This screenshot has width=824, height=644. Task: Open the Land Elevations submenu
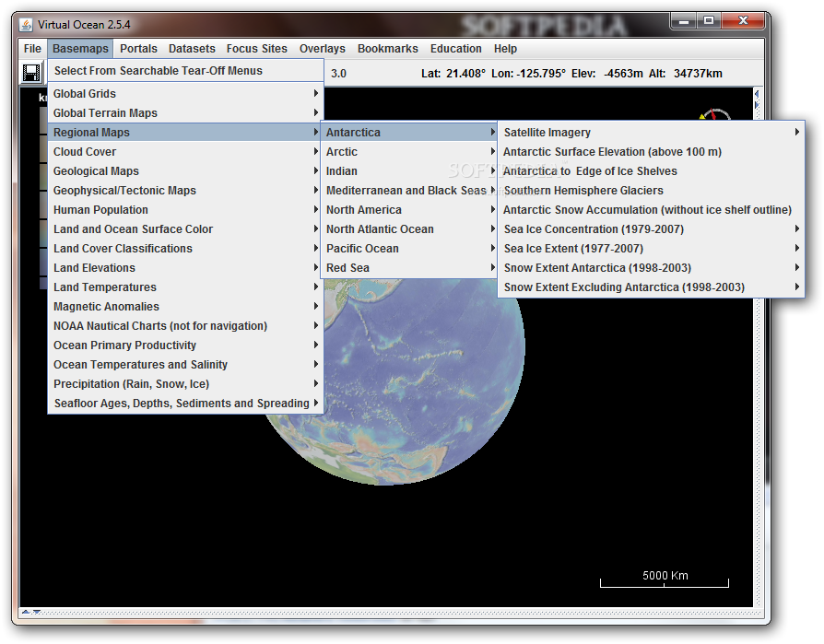(185, 268)
